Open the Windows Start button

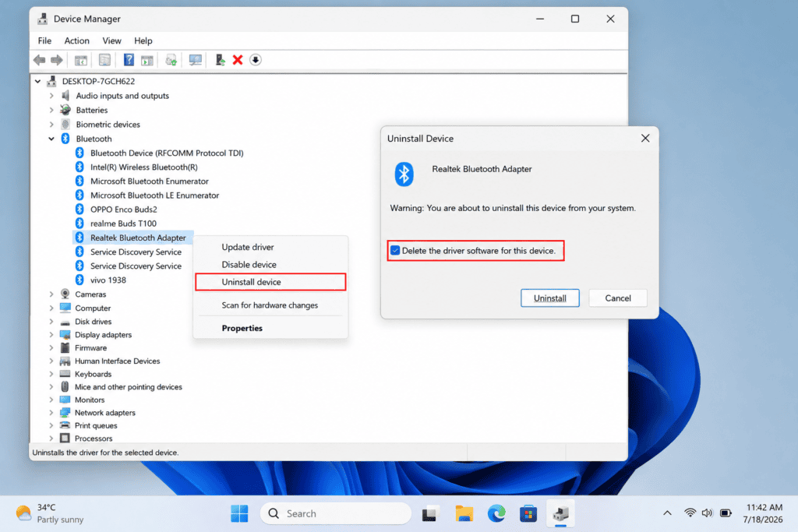point(239,513)
